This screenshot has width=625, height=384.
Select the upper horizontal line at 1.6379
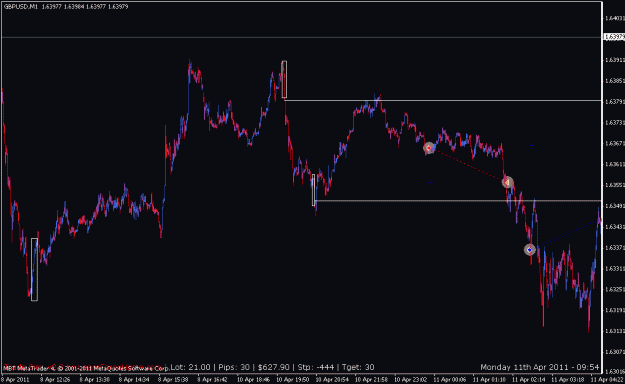click(443, 100)
